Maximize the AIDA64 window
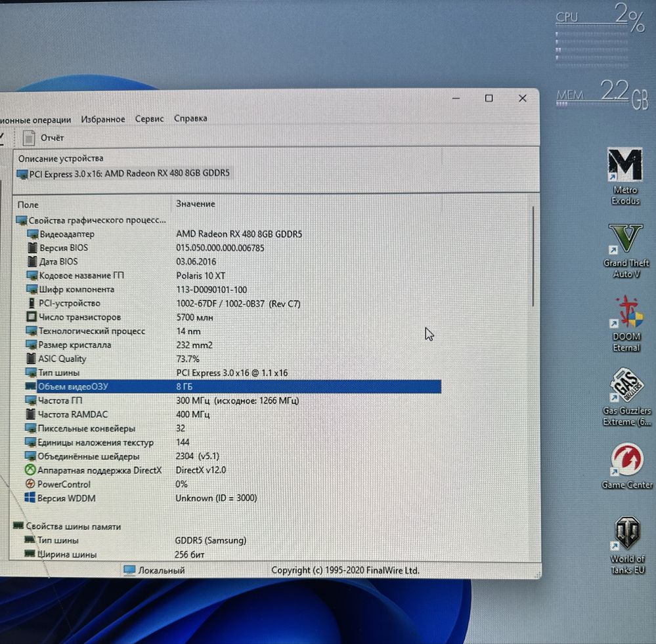 click(489, 98)
